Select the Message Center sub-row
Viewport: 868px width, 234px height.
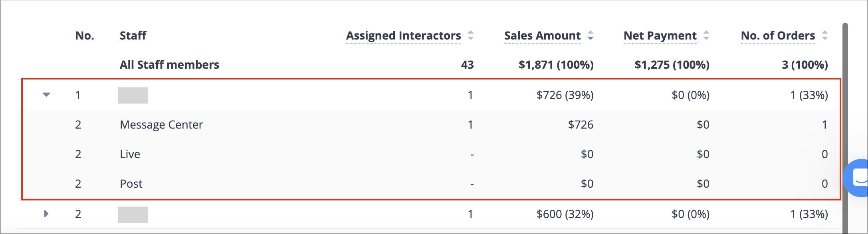point(431,125)
